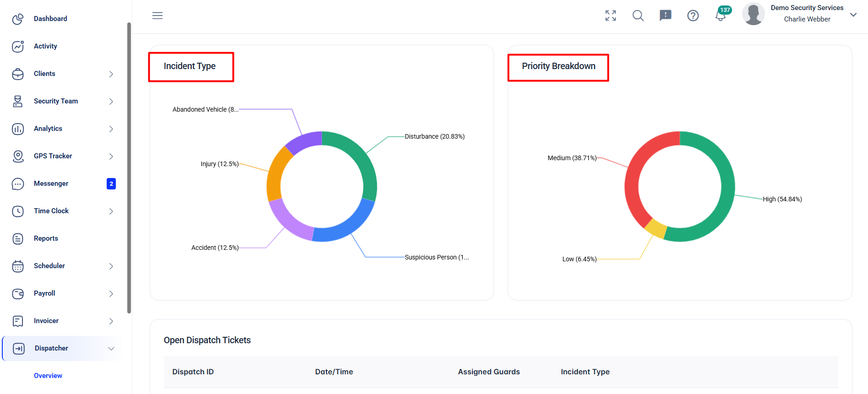The width and height of the screenshot is (868, 394).
Task: Open the hamburger menu icon
Action: 157,16
